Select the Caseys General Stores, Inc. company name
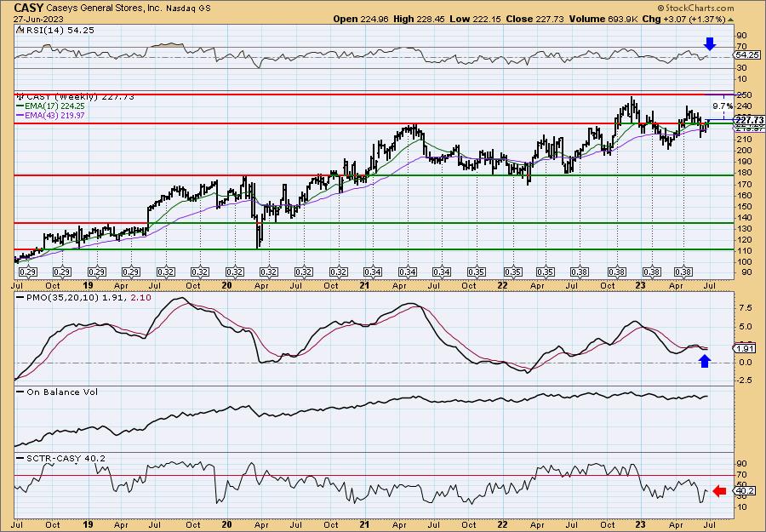This screenshot has width=766, height=532. pos(103,9)
